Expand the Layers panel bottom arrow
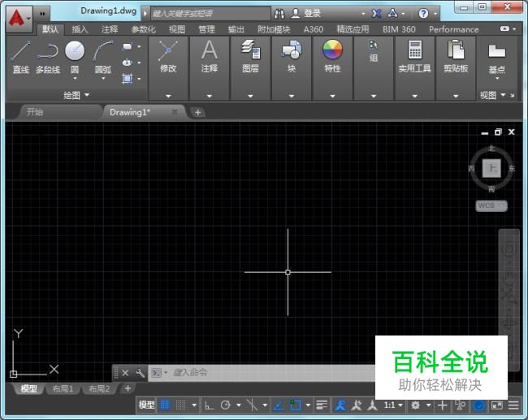 [250, 96]
